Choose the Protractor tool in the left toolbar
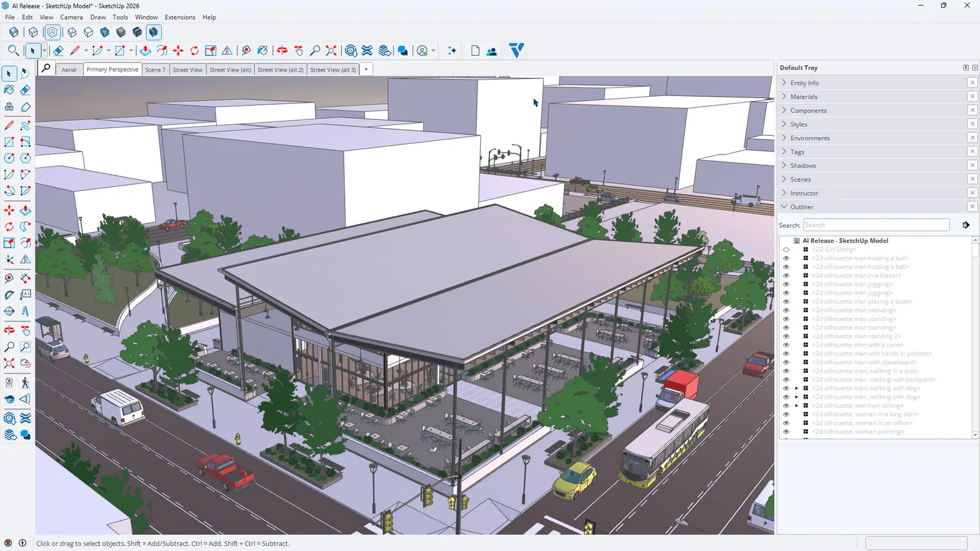Image resolution: width=980 pixels, height=551 pixels. pos(9,294)
